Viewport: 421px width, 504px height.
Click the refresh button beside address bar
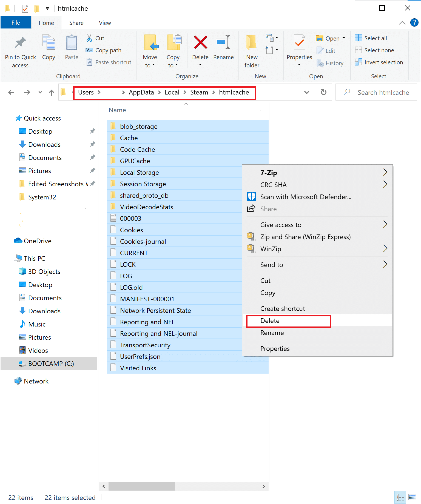click(323, 92)
